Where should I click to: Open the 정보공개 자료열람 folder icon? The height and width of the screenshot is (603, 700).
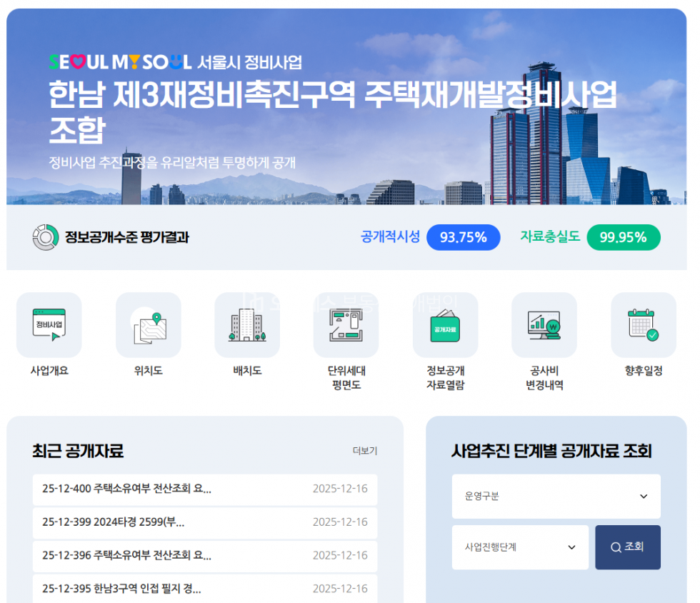[x=445, y=325]
